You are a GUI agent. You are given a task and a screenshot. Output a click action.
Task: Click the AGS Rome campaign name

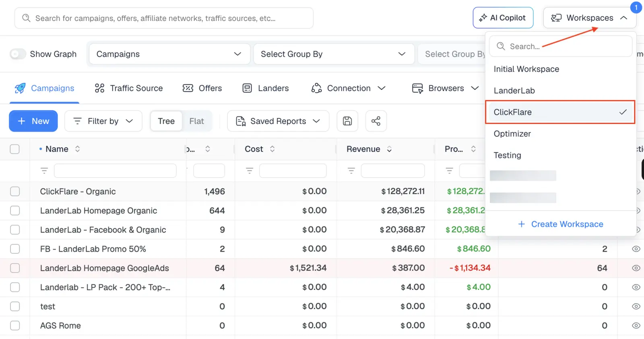[60, 326]
